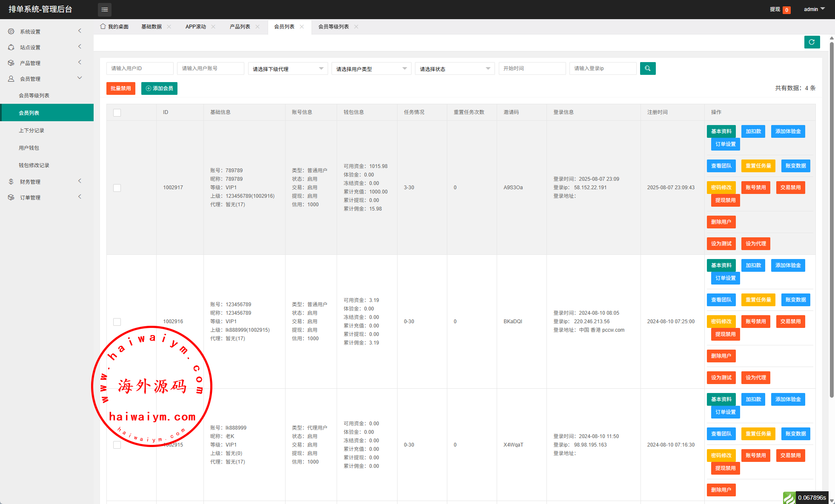The width and height of the screenshot is (835, 504).
Task: Close the 产品列表 tab with its X
Action: click(257, 27)
